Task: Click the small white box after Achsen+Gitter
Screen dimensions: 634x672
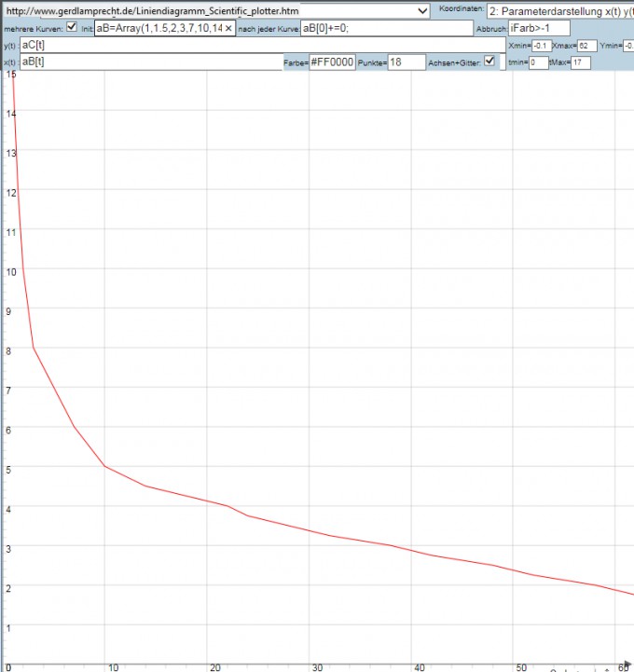Action: 504,62
